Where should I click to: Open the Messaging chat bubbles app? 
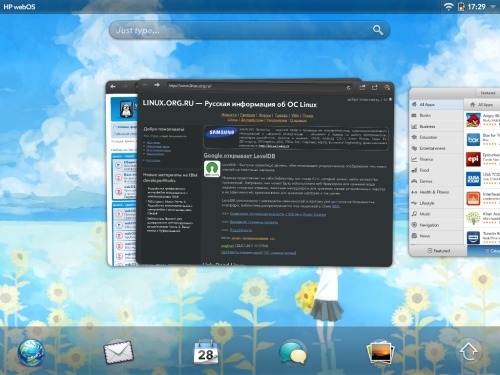293,352
